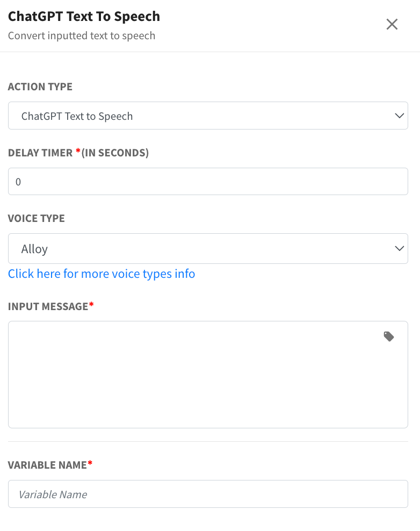Click the ChatGPT Text To Speech heading
This screenshot has width=420, height=531.
(84, 16)
